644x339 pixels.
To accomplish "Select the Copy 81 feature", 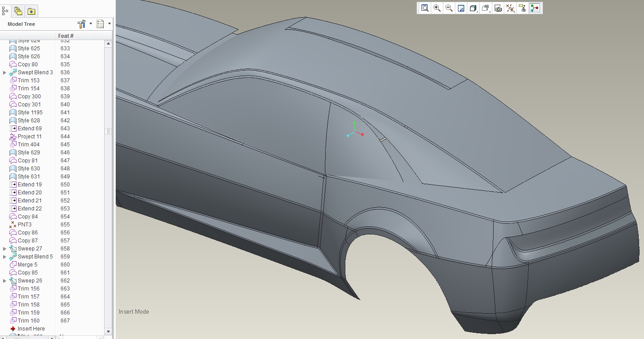I will 28,161.
